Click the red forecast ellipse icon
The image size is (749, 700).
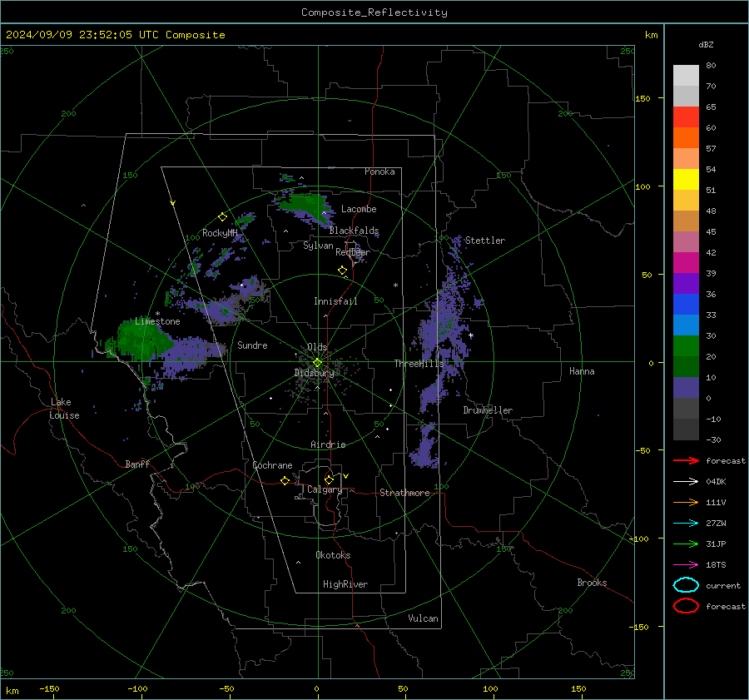click(x=686, y=606)
